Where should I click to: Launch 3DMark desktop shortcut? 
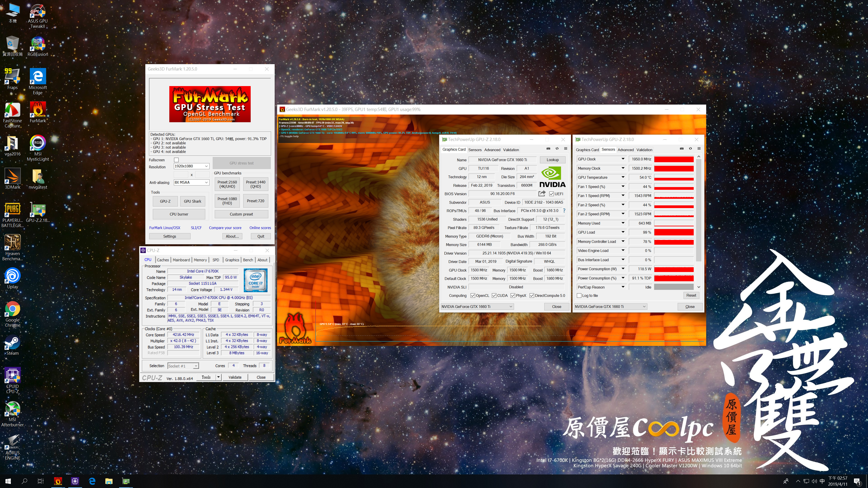(12, 179)
